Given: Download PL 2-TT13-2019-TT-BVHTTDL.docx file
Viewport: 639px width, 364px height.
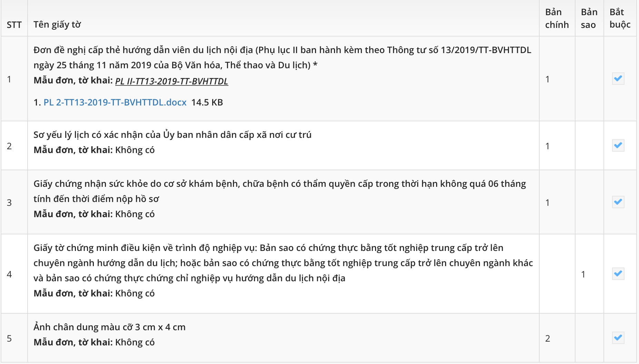Looking at the screenshot, I should [x=115, y=102].
